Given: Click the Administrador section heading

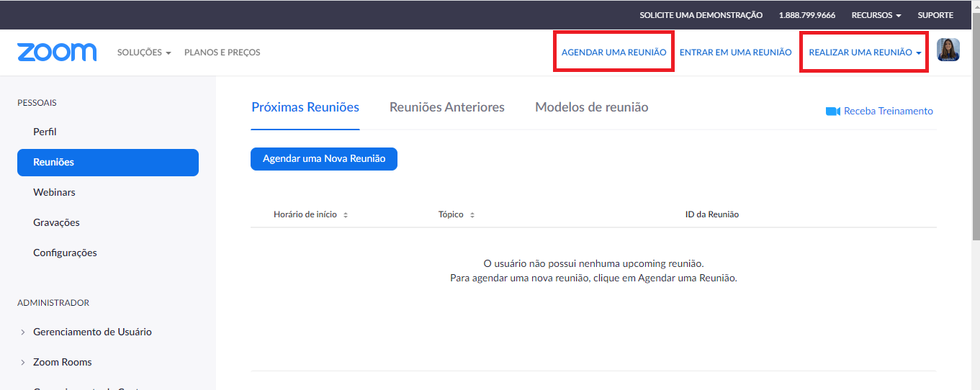Looking at the screenshot, I should (x=53, y=303).
